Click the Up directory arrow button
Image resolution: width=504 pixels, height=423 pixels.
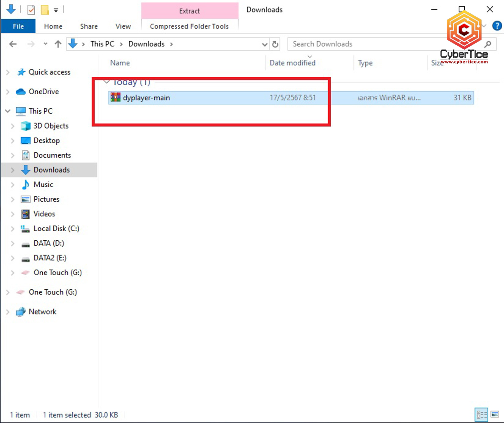coord(58,44)
